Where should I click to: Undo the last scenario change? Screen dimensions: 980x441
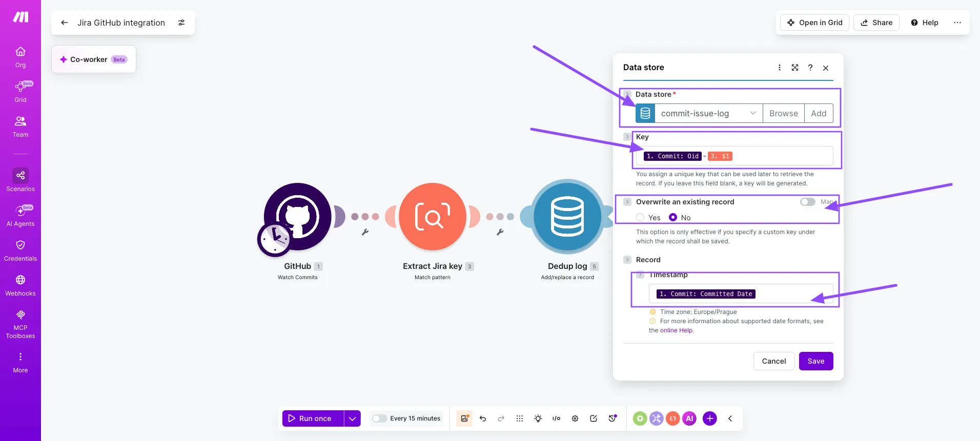pyautogui.click(x=483, y=418)
